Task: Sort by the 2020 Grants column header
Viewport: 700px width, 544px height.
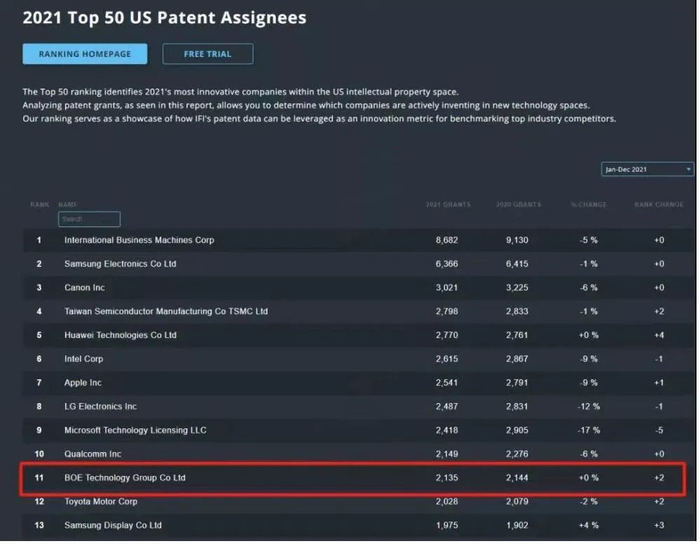Action: point(518,204)
